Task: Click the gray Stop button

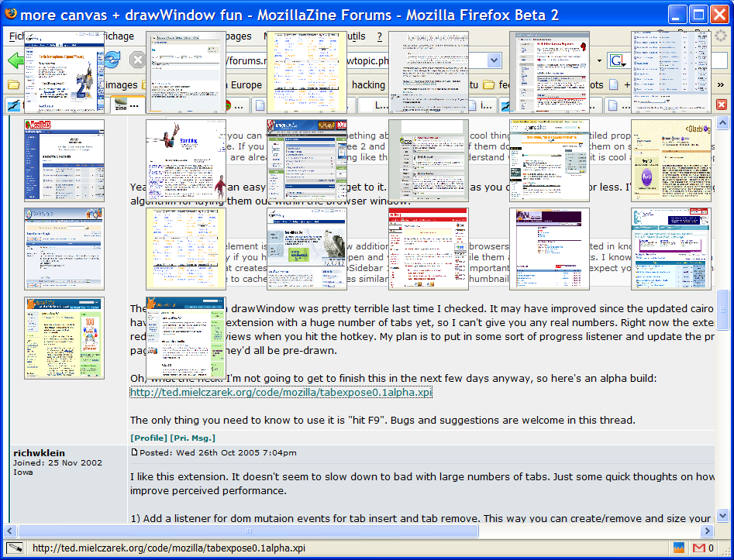Action: tap(137, 60)
